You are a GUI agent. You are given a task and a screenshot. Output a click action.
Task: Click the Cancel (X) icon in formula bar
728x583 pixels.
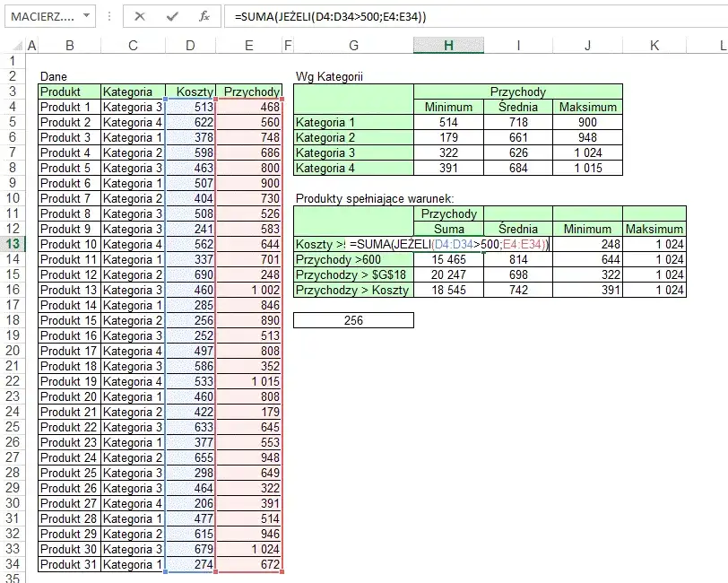[140, 16]
